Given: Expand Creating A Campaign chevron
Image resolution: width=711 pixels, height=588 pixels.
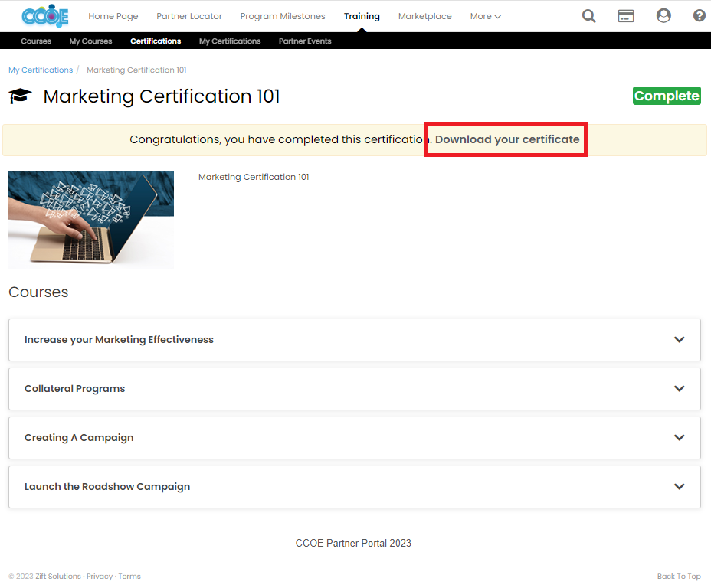Looking at the screenshot, I should (x=679, y=437).
